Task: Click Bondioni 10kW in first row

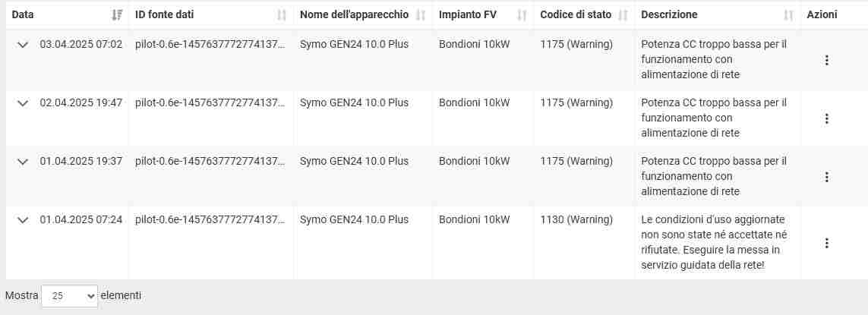Action: [475, 44]
